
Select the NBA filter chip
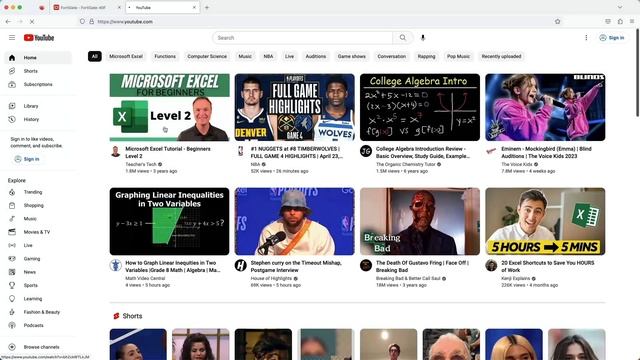[x=268, y=56]
